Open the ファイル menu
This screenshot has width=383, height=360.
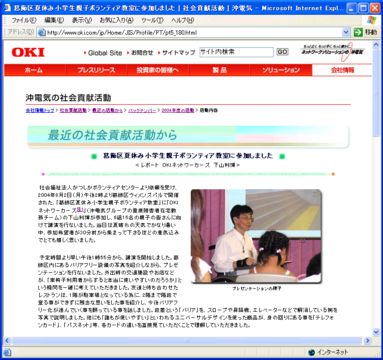(24, 20)
